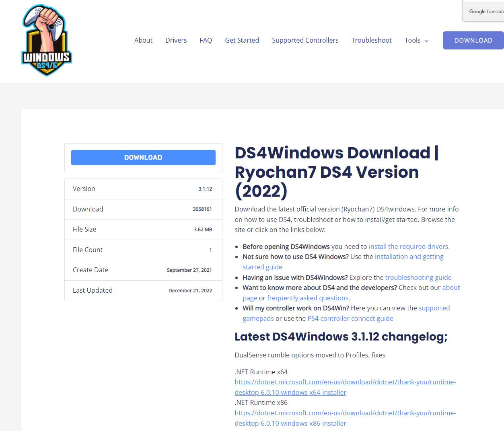Open Supported Controllers from the nav bar
The height and width of the screenshot is (431, 504).
[305, 40]
